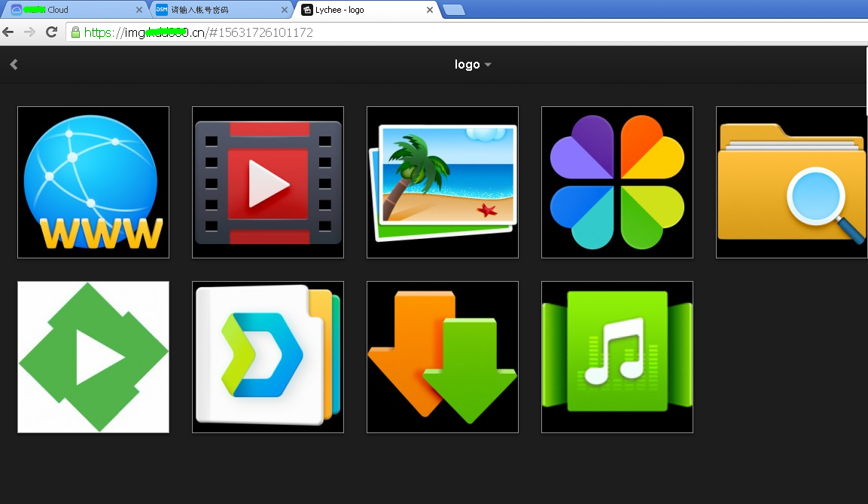The width and height of the screenshot is (868, 504).
Task: Open the folder with magnifier thumbnail
Action: coord(792,182)
